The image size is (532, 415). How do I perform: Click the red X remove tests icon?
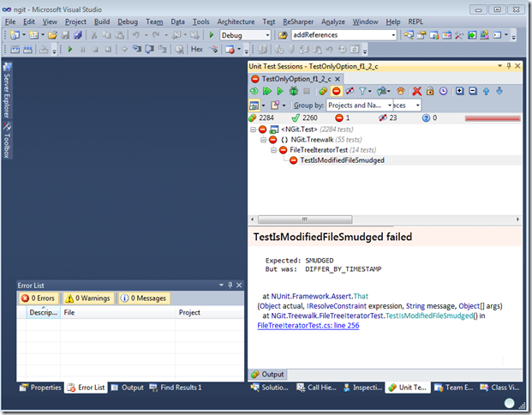[416, 91]
